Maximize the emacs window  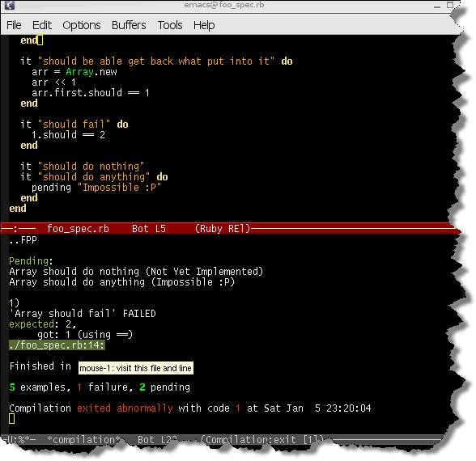coord(450,5)
